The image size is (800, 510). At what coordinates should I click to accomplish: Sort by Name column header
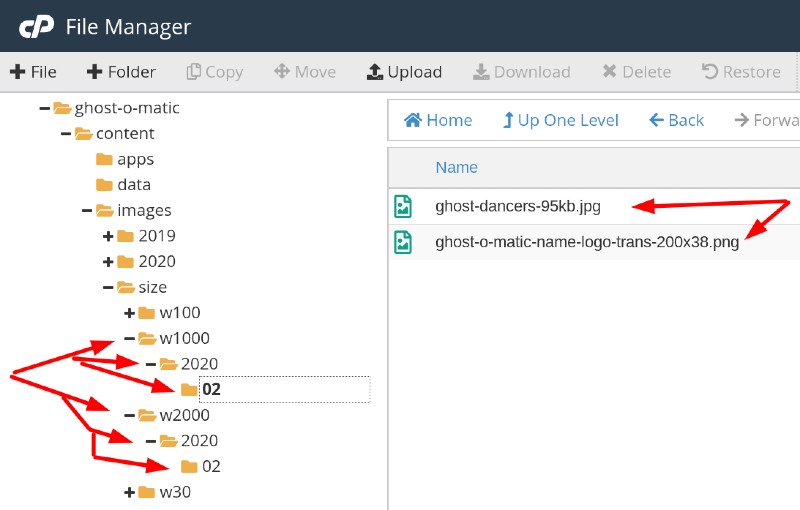457,167
